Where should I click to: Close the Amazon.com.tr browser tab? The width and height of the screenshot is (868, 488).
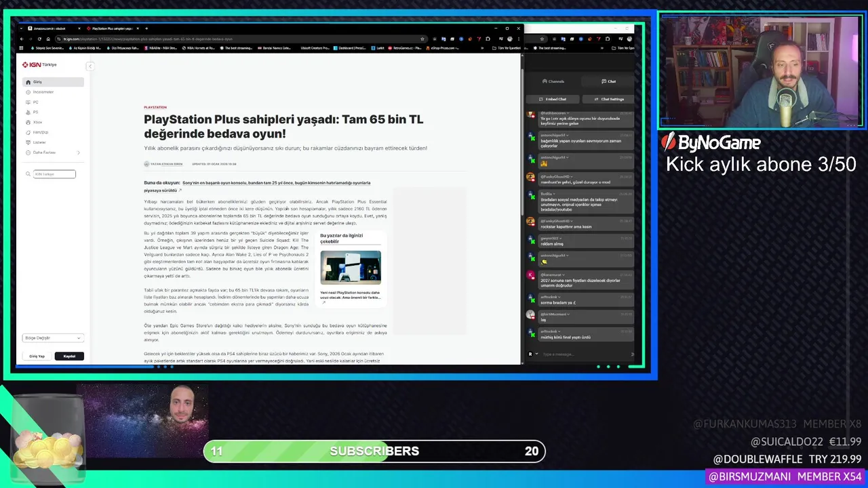(81, 28)
